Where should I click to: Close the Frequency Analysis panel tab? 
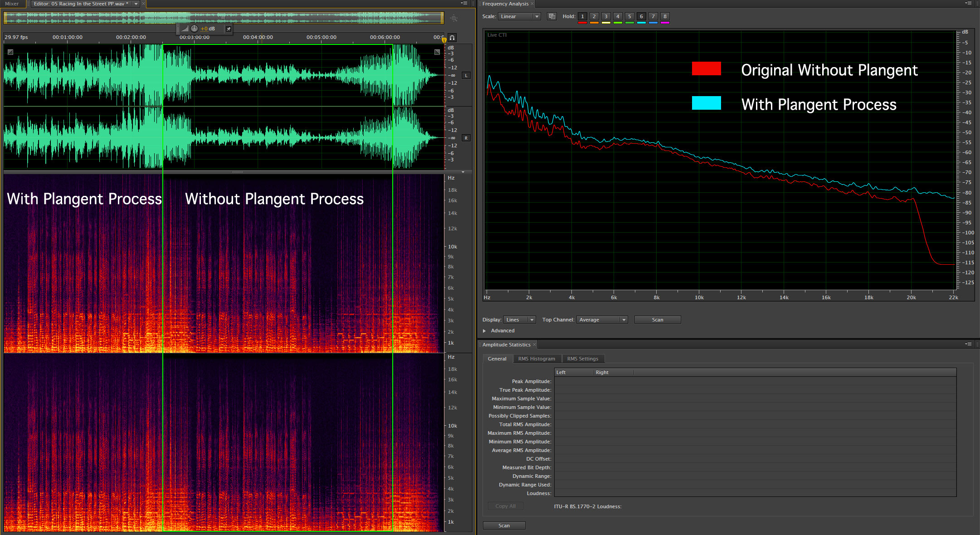point(532,4)
